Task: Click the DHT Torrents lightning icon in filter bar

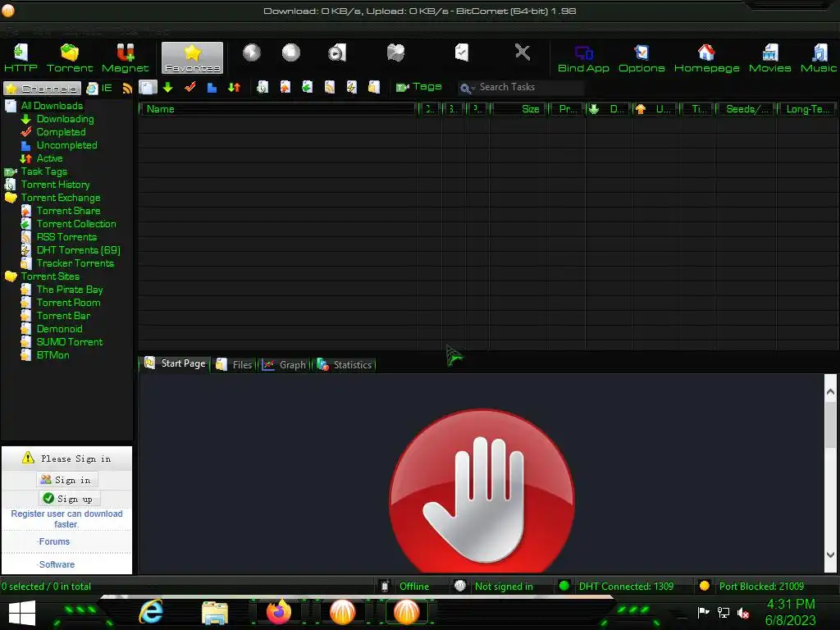Action: tap(351, 87)
